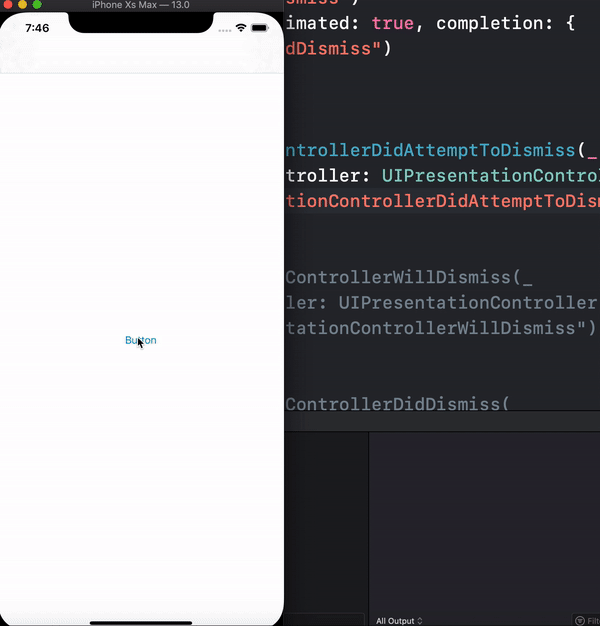The height and width of the screenshot is (626, 600).
Task: Click the UIPresentationController type in highlighted section
Action: tap(491, 176)
